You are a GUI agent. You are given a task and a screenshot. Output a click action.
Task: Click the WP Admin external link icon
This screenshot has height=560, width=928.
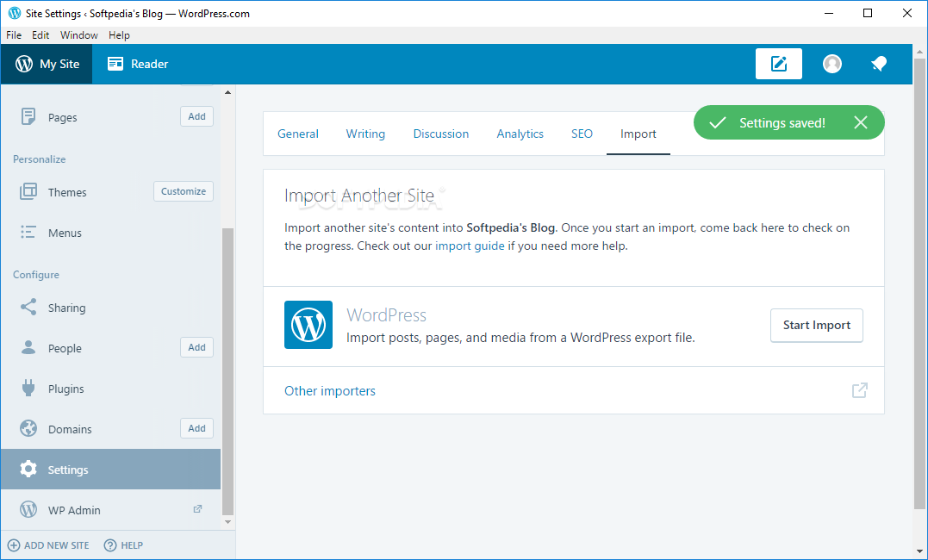point(197,508)
